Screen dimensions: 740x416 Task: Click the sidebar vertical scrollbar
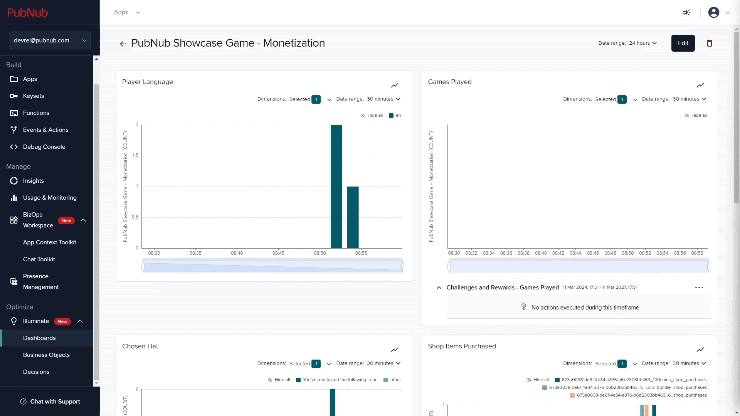96,231
